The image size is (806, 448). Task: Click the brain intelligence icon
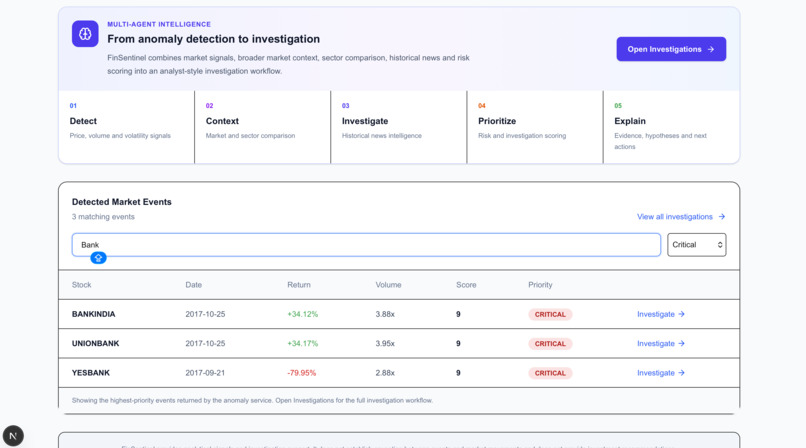85,34
